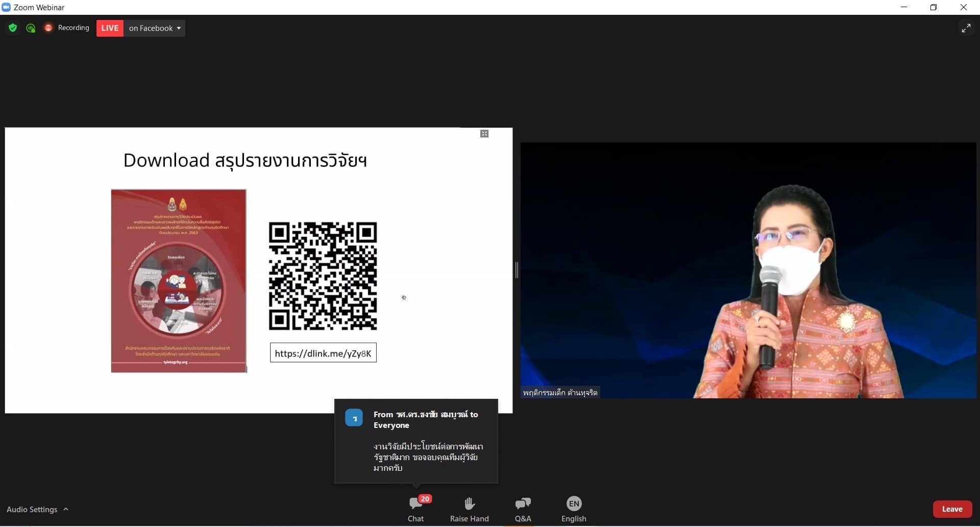Open the 'on Facebook' live dropdown
Image resolution: width=980 pixels, height=527 pixels.
pos(155,28)
